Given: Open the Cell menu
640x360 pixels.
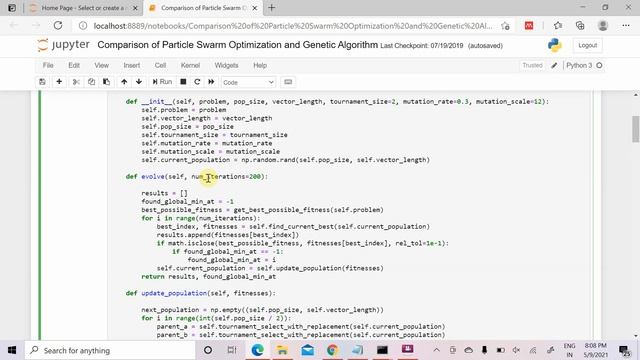Looking at the screenshot, I should point(160,65).
